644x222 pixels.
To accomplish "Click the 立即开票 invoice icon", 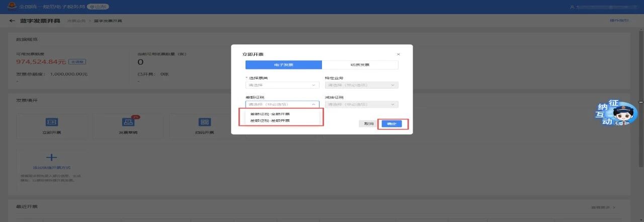I will (x=51, y=122).
